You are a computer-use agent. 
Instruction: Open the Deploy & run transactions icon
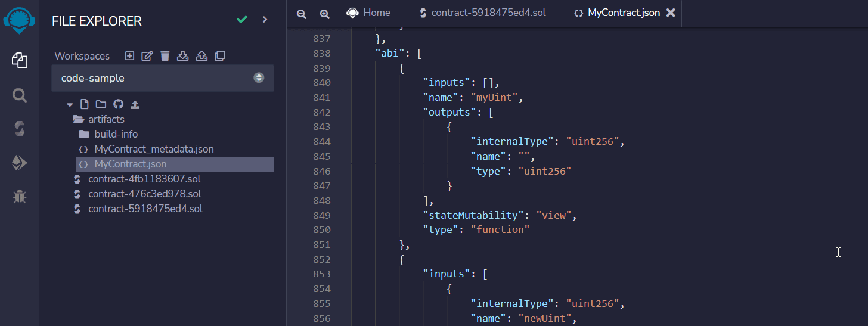click(20, 163)
